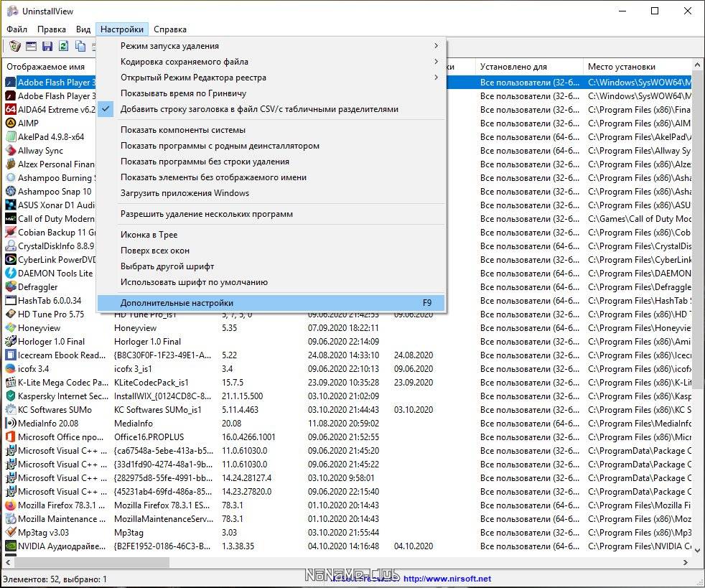This screenshot has height=588, width=705.
Task: Open the www.nirsoft.net link
Action: pyautogui.click(x=447, y=579)
